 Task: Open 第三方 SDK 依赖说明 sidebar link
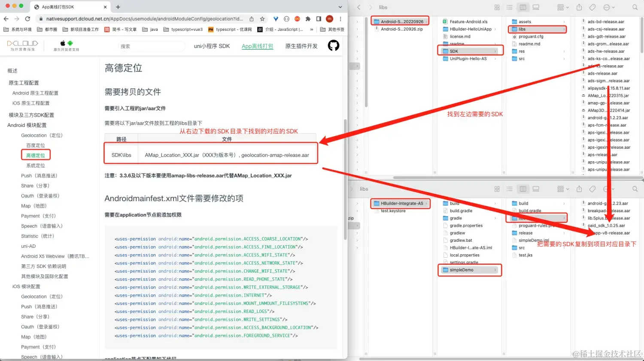tap(44, 266)
